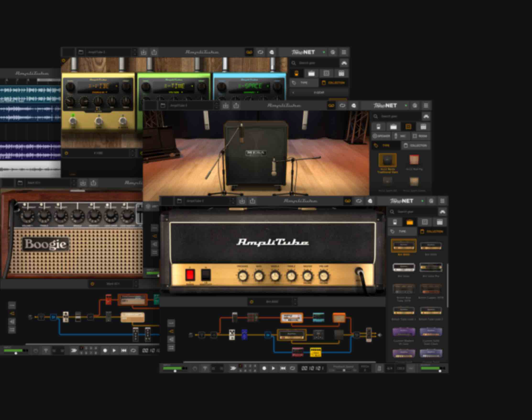Click Rewind button in amp head transport
This screenshot has width=532, height=420.
click(x=283, y=368)
